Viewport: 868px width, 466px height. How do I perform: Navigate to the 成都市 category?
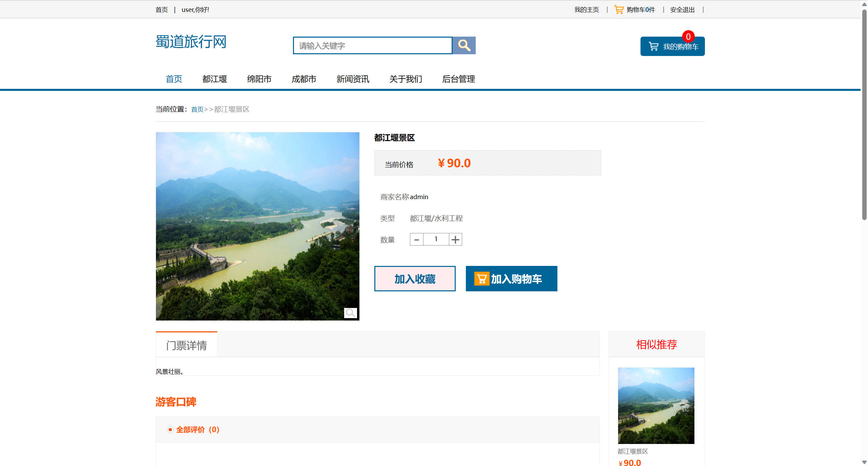(x=304, y=79)
